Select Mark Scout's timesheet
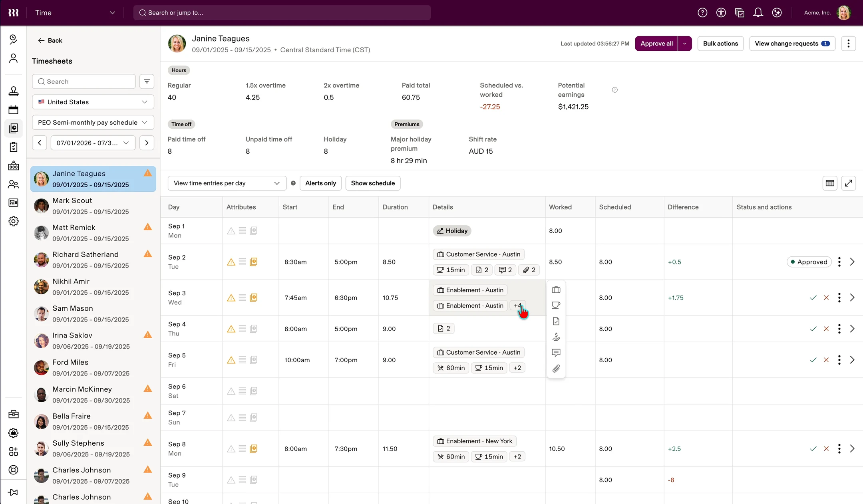The width and height of the screenshot is (863, 504). click(x=93, y=206)
